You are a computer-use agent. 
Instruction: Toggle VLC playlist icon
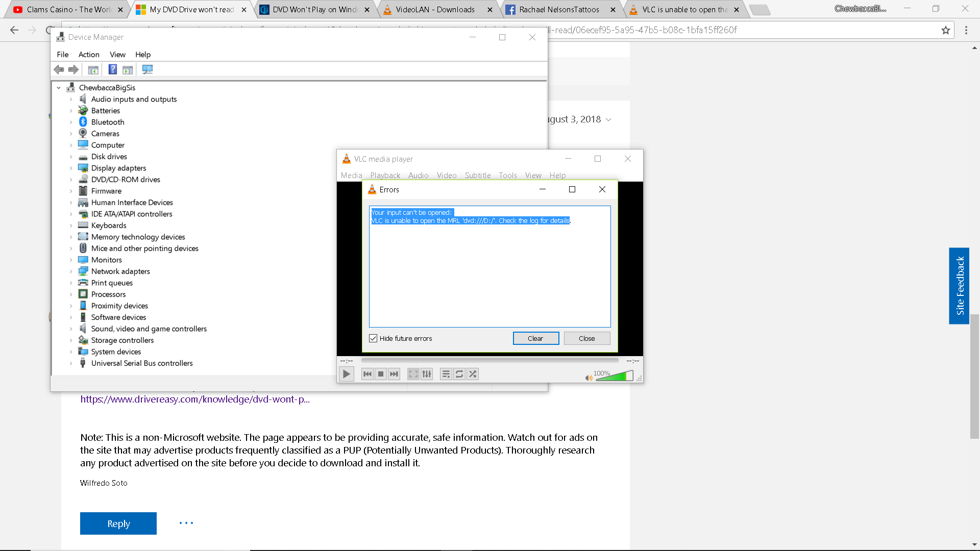(x=446, y=374)
